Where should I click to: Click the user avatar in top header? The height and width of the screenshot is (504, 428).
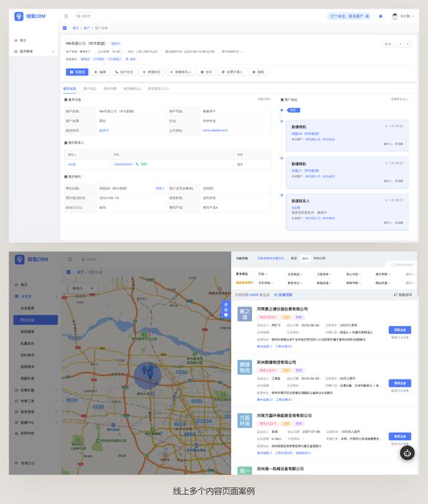click(395, 16)
